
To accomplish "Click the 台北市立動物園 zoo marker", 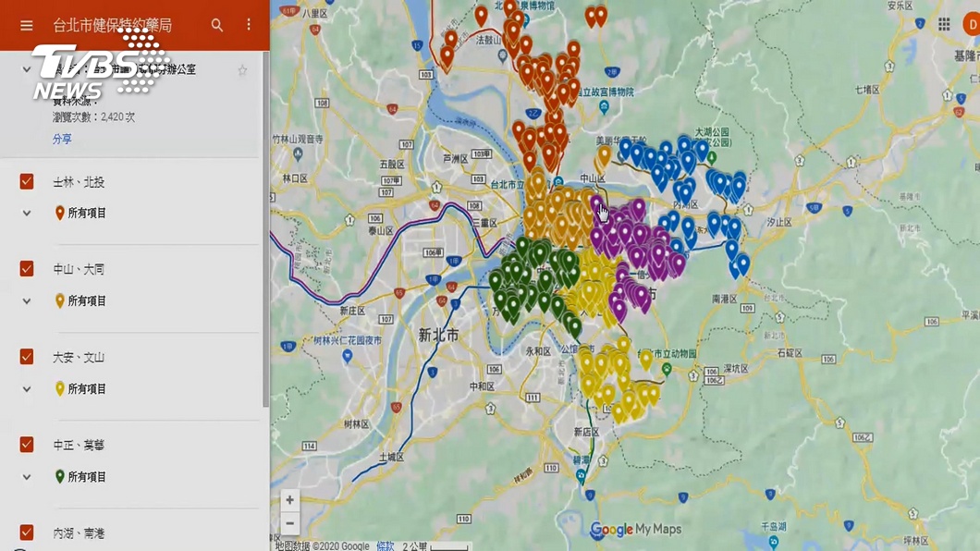I will [x=667, y=369].
